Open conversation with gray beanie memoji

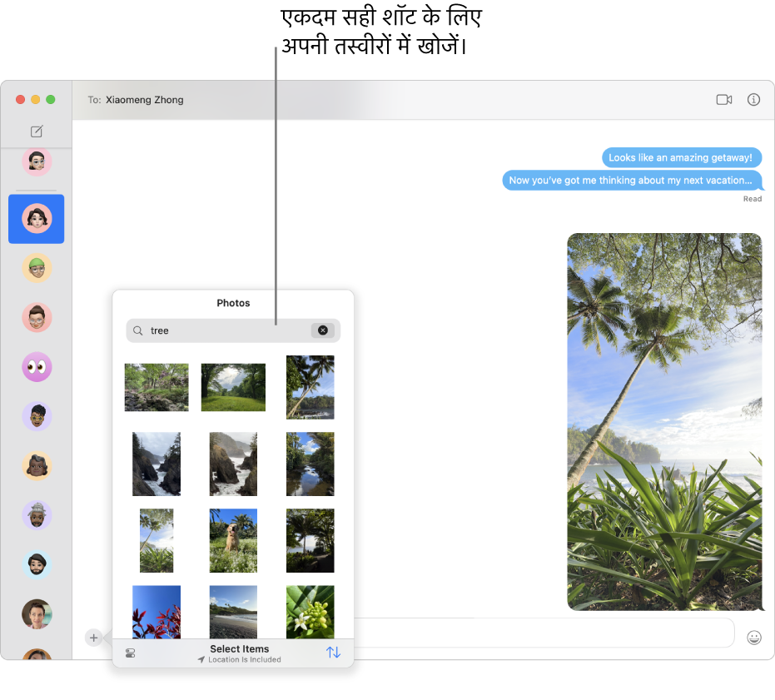coord(37,515)
